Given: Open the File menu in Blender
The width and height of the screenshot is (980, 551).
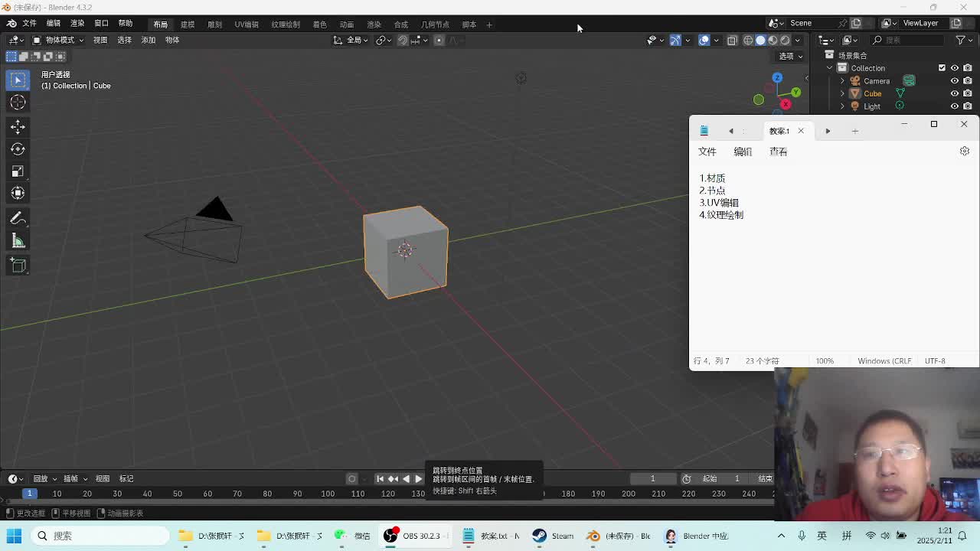Looking at the screenshot, I should pos(29,24).
